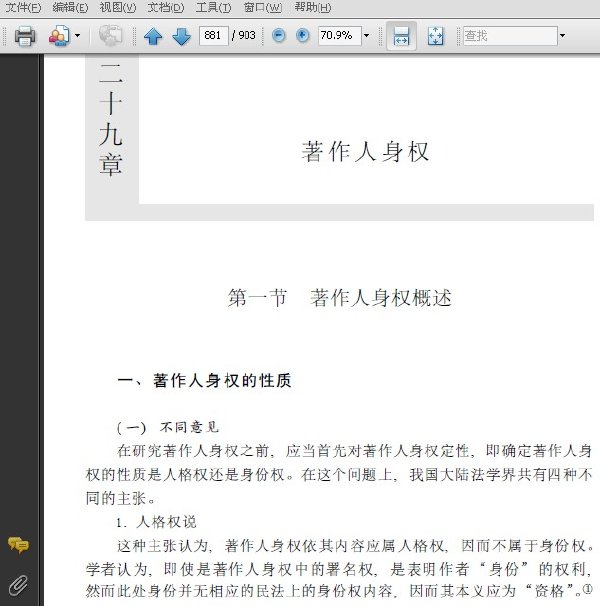Open the 窗口(W) menu

click(263, 7)
